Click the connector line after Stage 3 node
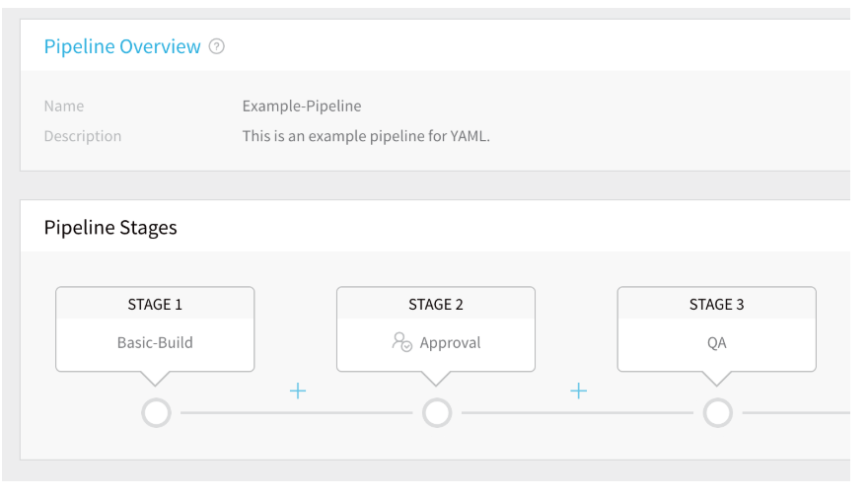868x499 pixels. 796,412
